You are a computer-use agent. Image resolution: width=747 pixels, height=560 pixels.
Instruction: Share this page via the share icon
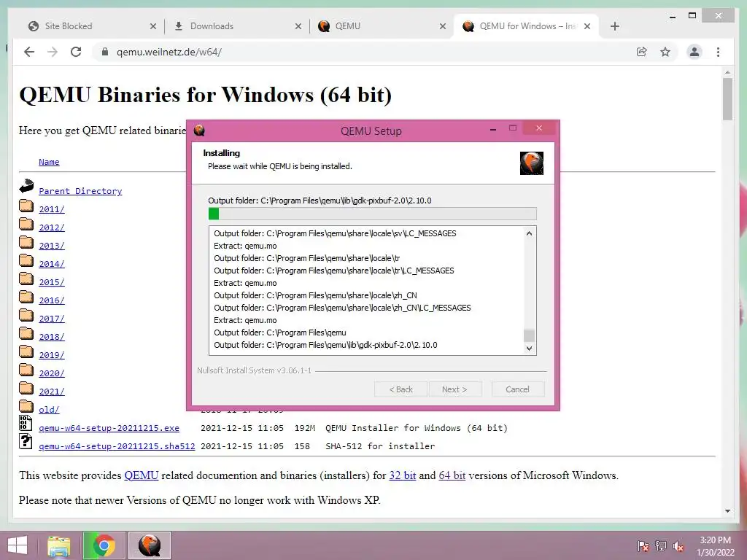pyautogui.click(x=642, y=52)
